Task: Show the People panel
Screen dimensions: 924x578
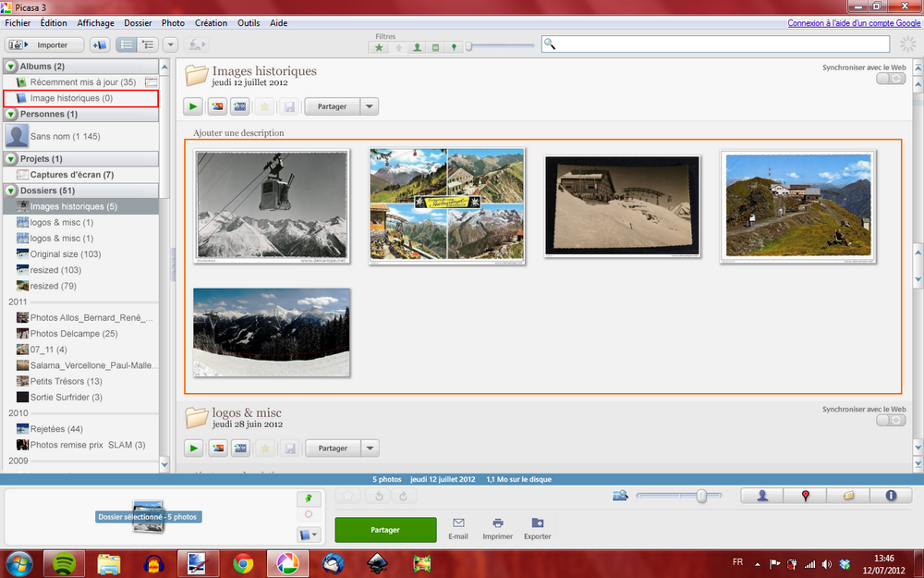Action: tap(762, 496)
